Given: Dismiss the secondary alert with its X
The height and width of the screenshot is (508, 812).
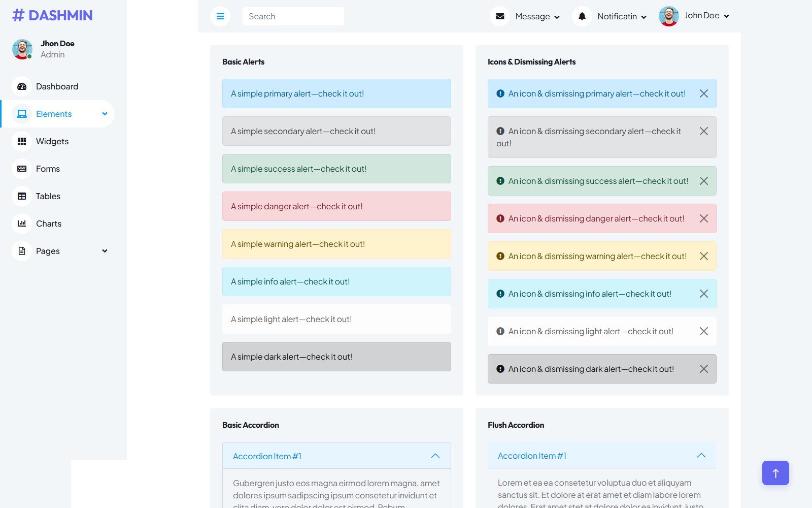Looking at the screenshot, I should coord(704,131).
